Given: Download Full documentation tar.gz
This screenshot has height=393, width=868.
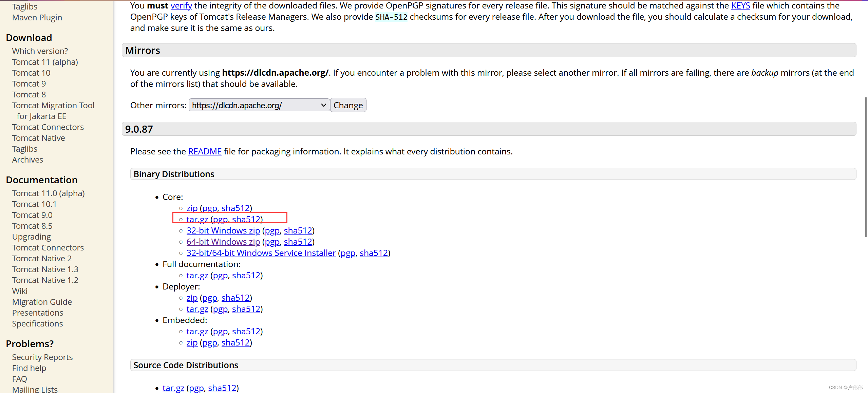Looking at the screenshot, I should tap(197, 275).
